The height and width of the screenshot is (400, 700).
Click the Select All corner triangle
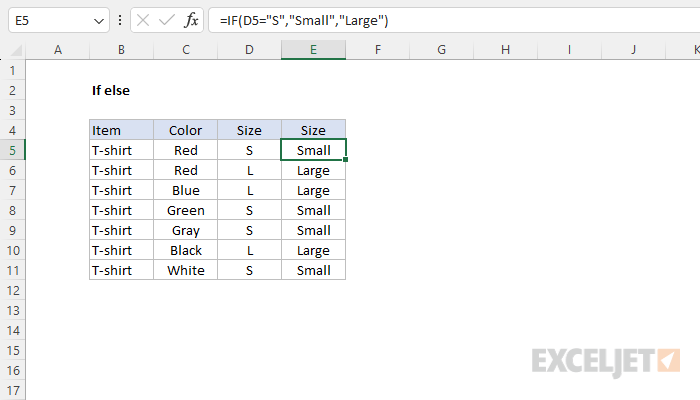[16, 50]
